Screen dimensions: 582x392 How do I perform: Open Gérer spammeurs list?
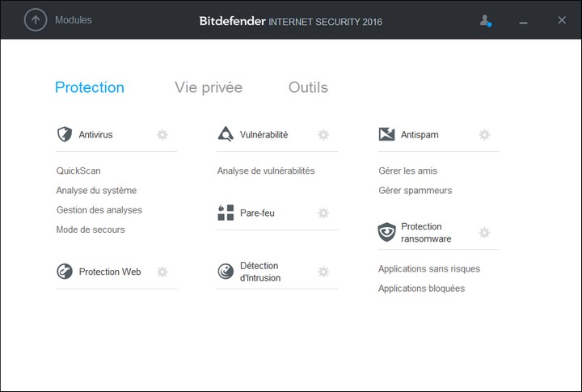click(x=415, y=191)
